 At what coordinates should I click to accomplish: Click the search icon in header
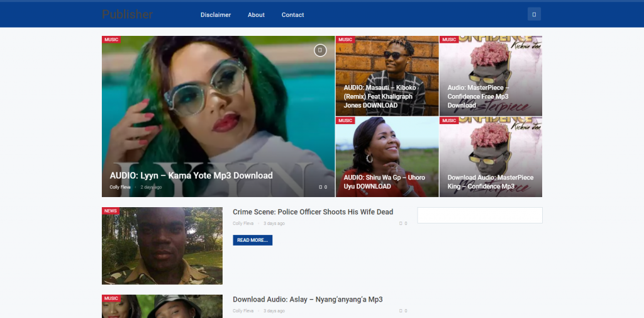534,14
